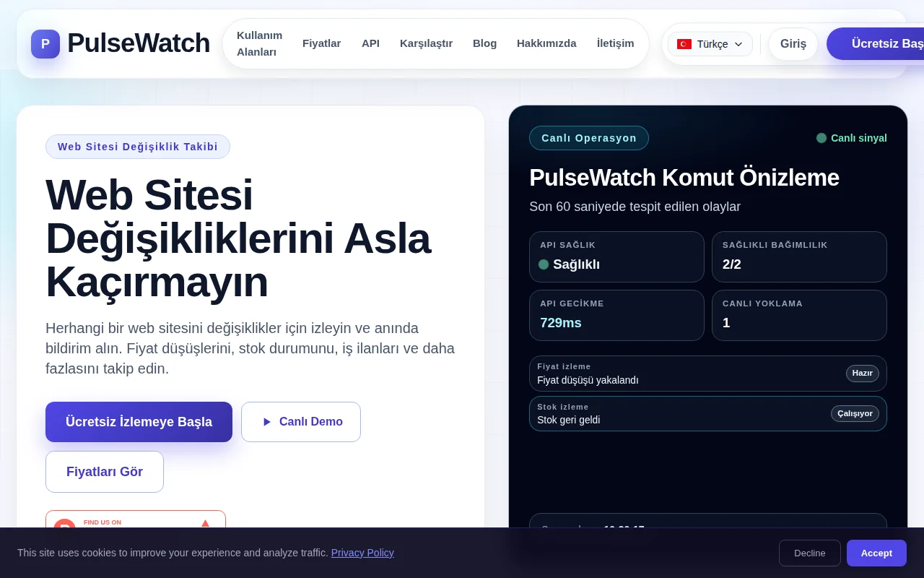This screenshot has height=578, width=924.
Task: Click the PulseWatch P logo icon
Action: (x=45, y=44)
